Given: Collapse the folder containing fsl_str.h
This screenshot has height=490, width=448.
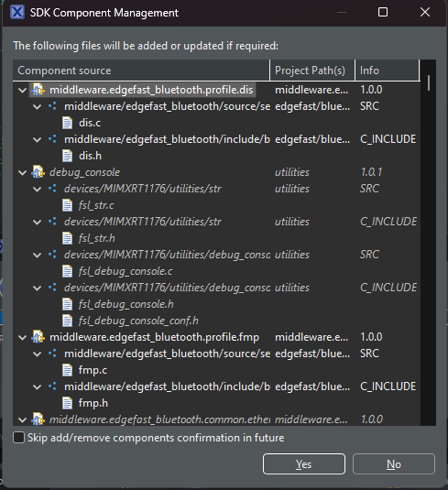Looking at the screenshot, I should click(37, 223).
